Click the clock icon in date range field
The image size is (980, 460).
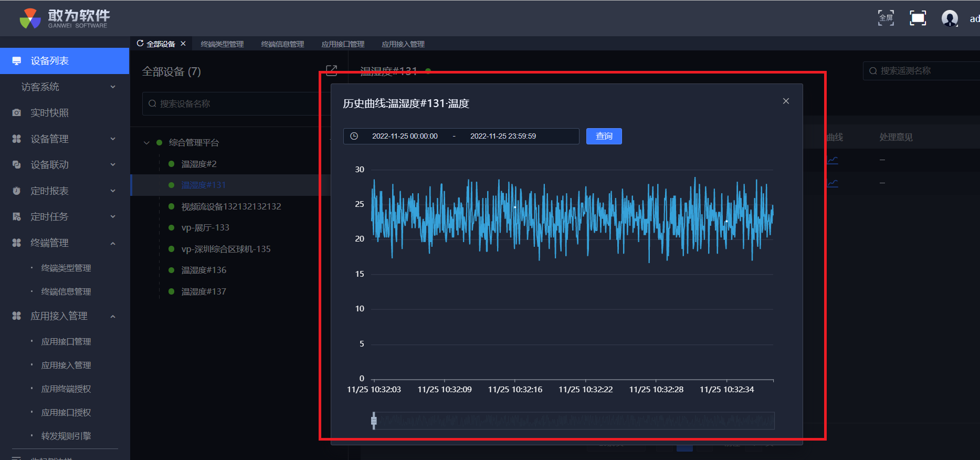[354, 136]
